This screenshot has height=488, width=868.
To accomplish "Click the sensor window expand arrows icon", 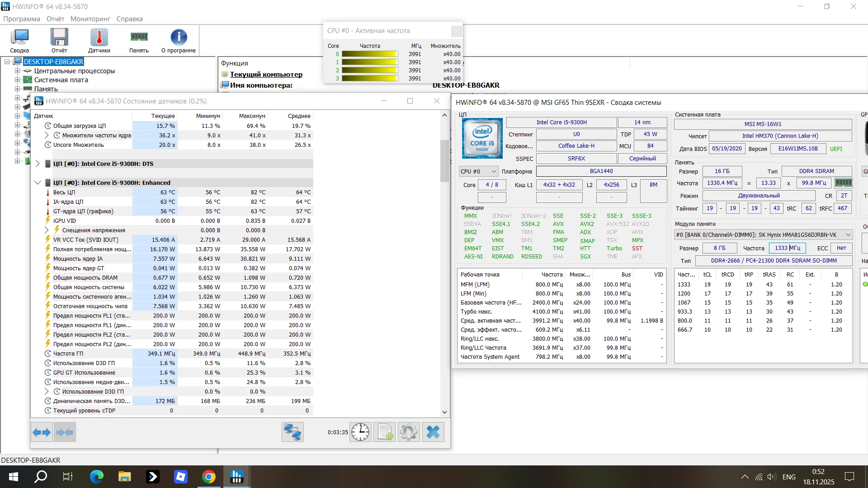I will [x=42, y=432].
